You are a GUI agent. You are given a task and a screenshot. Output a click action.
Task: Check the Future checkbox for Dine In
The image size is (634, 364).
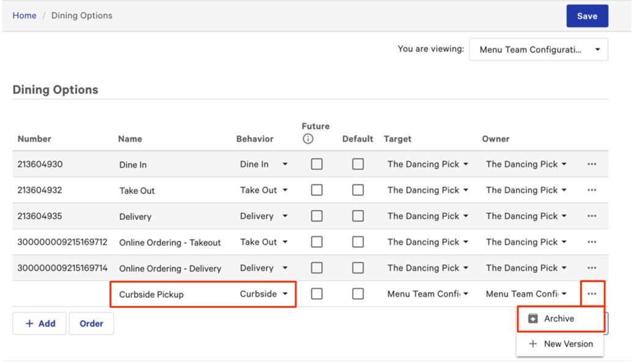pos(317,164)
